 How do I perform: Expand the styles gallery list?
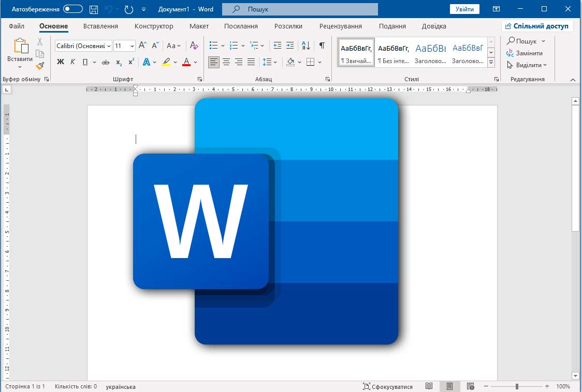(491, 63)
